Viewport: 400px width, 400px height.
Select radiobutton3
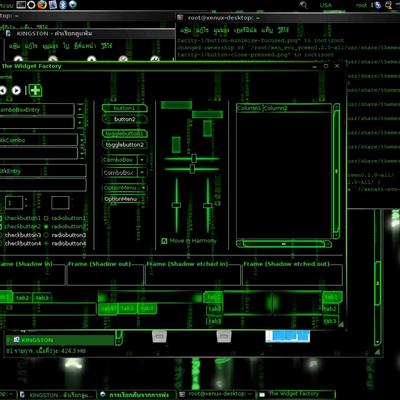tap(65, 235)
